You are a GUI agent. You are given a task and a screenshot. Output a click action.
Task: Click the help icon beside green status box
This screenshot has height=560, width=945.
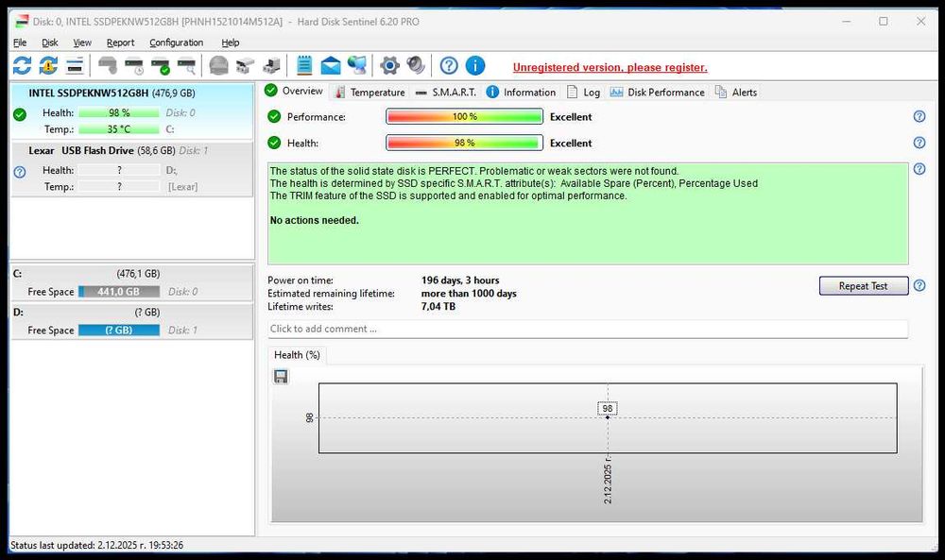919,169
